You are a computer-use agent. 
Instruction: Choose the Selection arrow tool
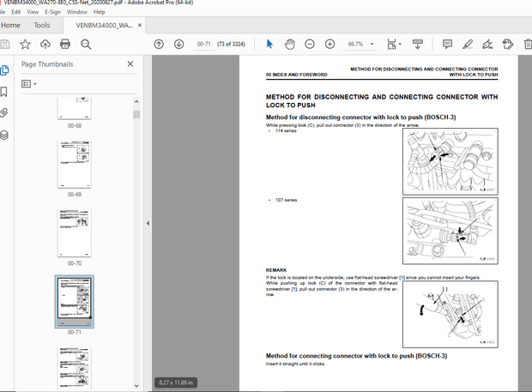click(x=269, y=44)
